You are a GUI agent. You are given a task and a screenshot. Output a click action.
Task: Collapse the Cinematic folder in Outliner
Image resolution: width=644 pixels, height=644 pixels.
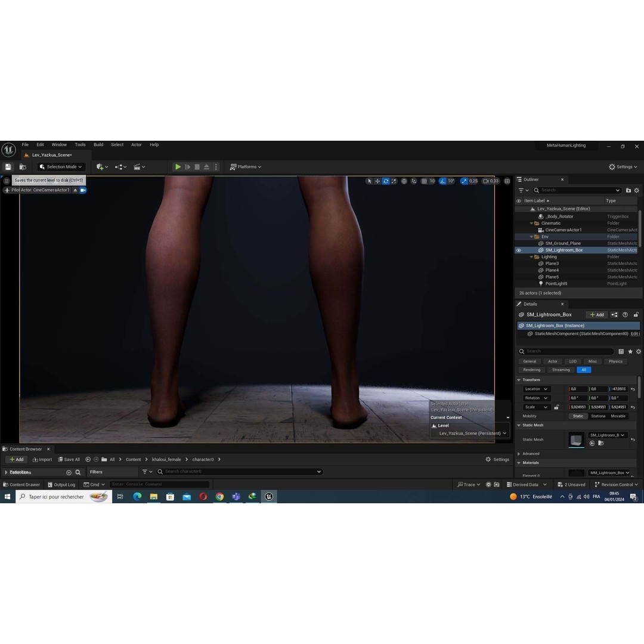(531, 224)
